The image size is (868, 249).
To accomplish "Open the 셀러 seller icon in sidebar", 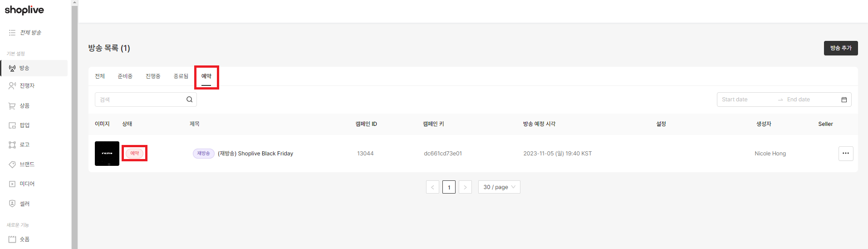I will pyautogui.click(x=12, y=204).
